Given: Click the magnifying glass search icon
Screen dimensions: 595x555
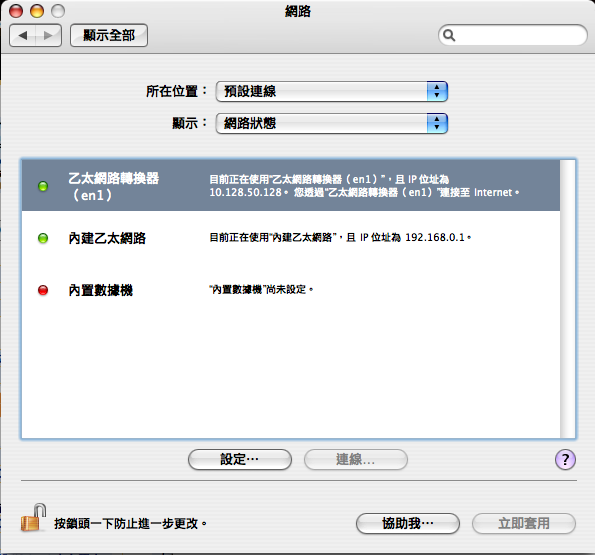Looking at the screenshot, I should coord(449,35).
